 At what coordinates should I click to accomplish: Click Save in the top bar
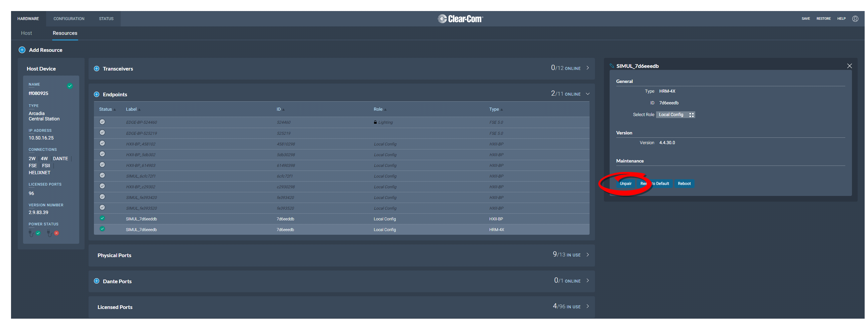pyautogui.click(x=805, y=18)
